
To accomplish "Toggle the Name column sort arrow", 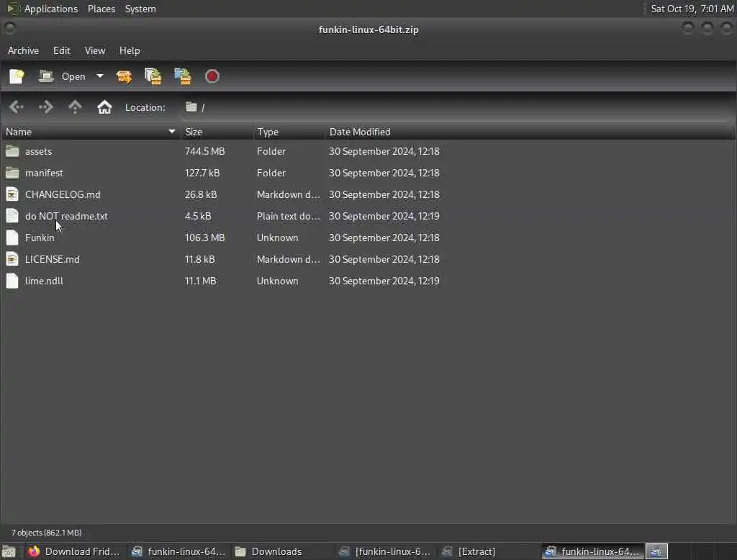I will [171, 132].
